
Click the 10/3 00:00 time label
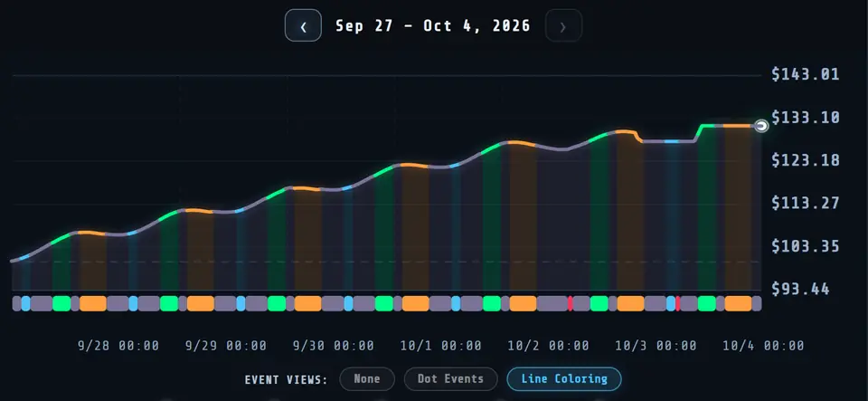tap(656, 346)
